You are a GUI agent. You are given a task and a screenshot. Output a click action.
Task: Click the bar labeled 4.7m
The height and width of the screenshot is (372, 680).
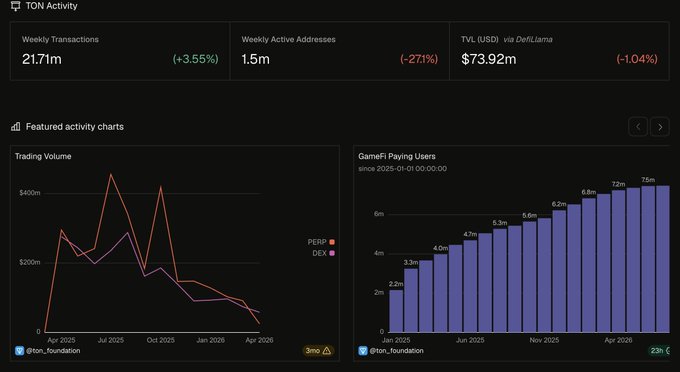point(470,286)
